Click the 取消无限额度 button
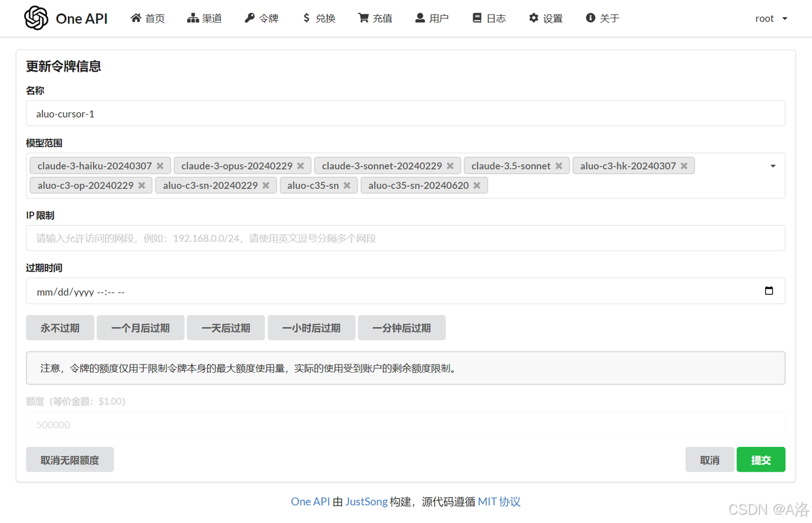812x523 pixels. click(x=70, y=460)
